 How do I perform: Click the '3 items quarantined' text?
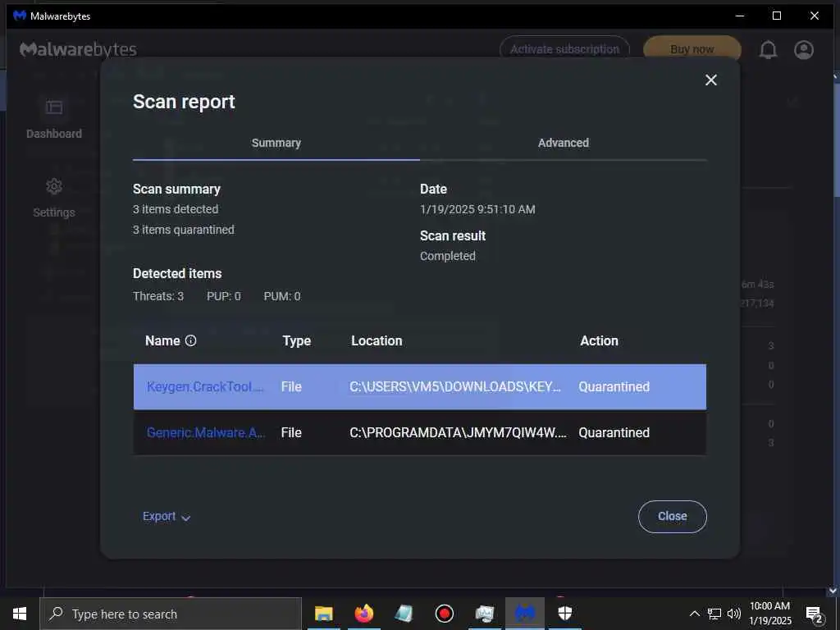point(184,230)
